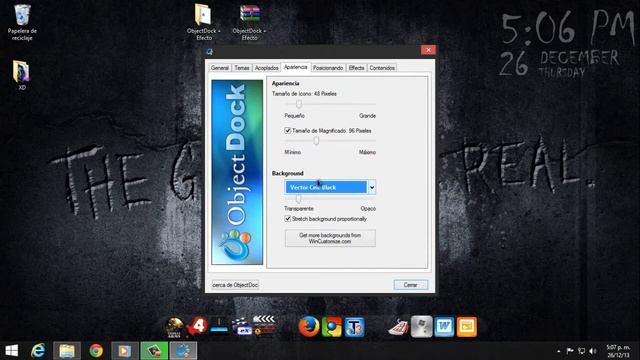Open the white chevrons game icon in the dock
Screen dimensions: 640x360
(x=264, y=327)
